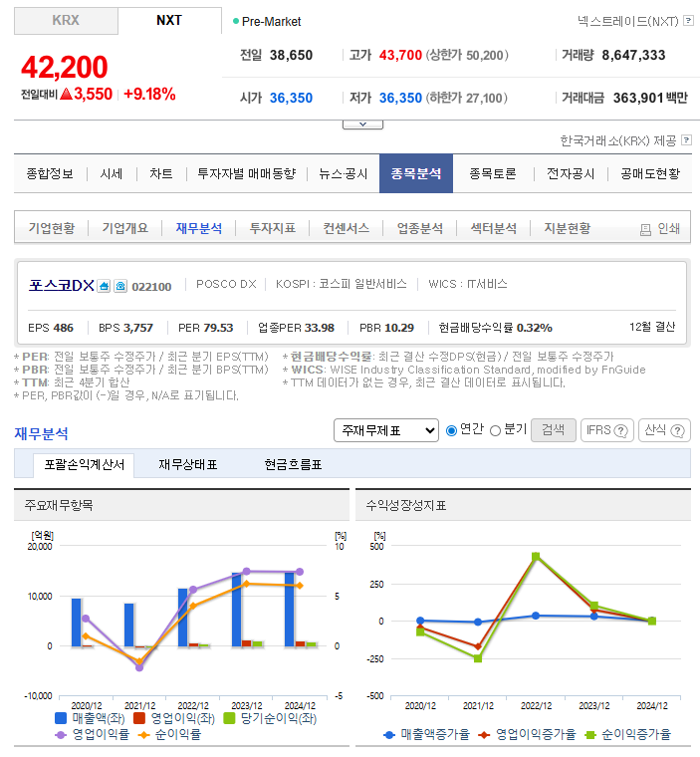Image resolution: width=700 pixels, height=757 pixels.
Task: Toggle the 순이익증가율 green legend icon
Action: pyautogui.click(x=589, y=735)
